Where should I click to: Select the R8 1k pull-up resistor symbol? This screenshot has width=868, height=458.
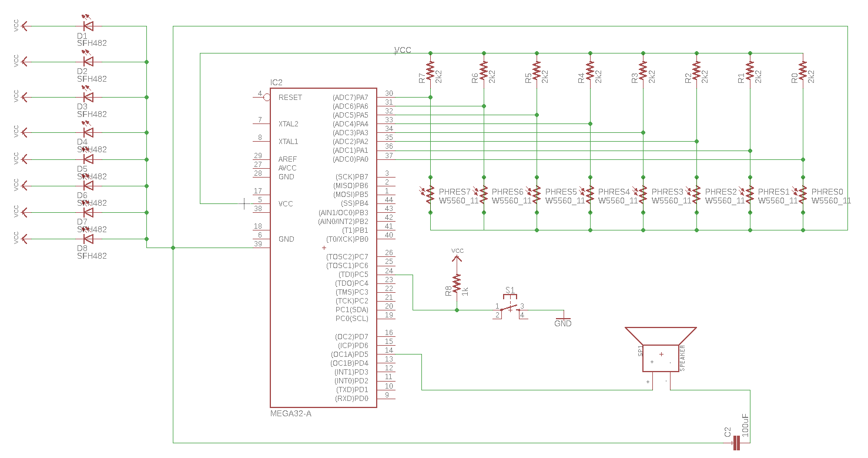(457, 284)
